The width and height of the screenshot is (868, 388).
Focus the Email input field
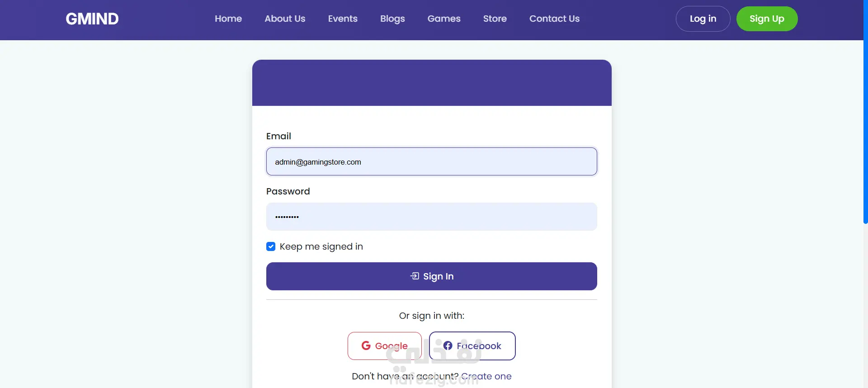click(431, 161)
